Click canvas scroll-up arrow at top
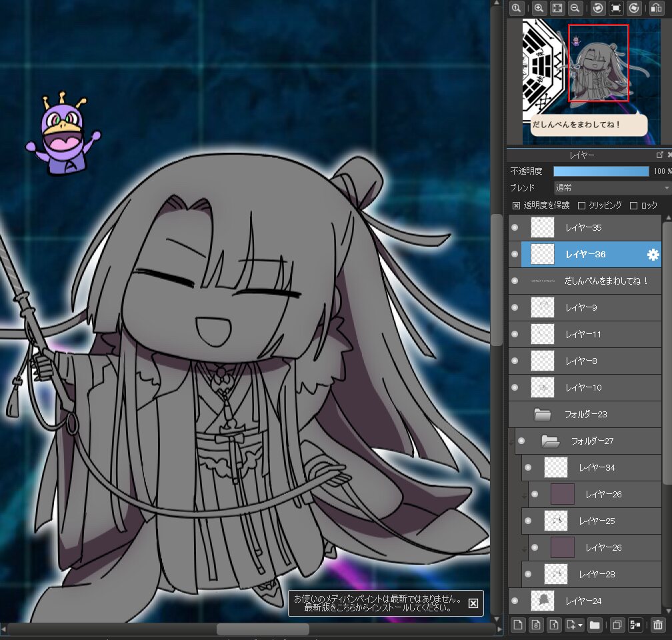This screenshot has width=672, height=640. (x=496, y=3)
